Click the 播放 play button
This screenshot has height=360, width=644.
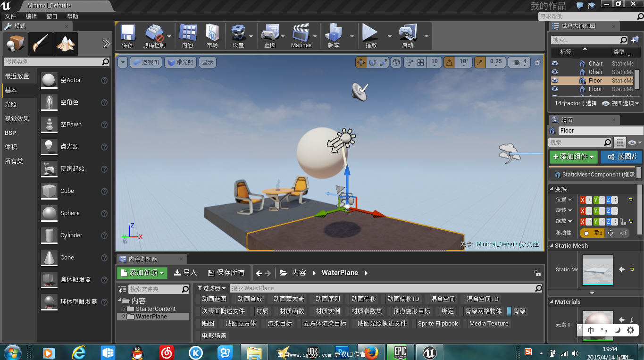click(371, 35)
